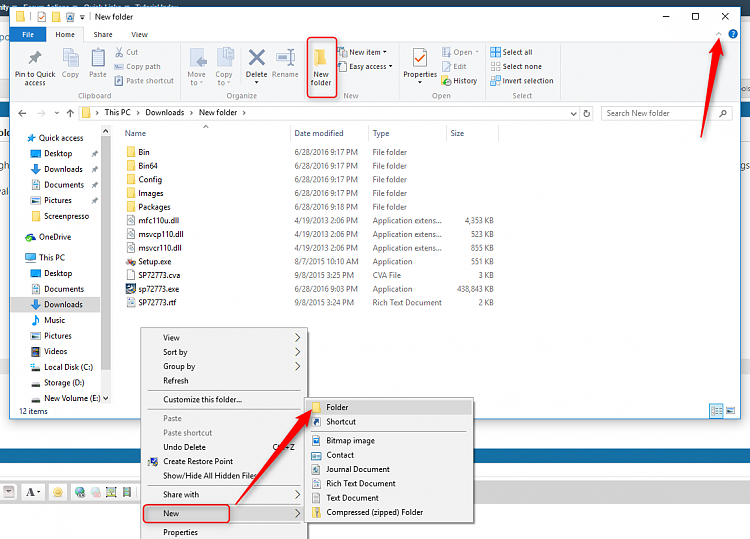The image size is (750, 539).
Task: Sort by Type column header
Action: [407, 133]
